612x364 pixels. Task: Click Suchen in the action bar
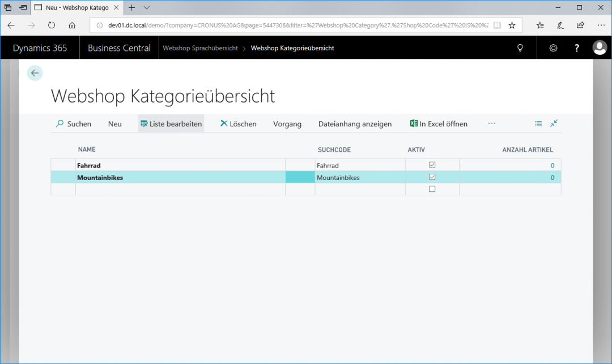tap(73, 123)
